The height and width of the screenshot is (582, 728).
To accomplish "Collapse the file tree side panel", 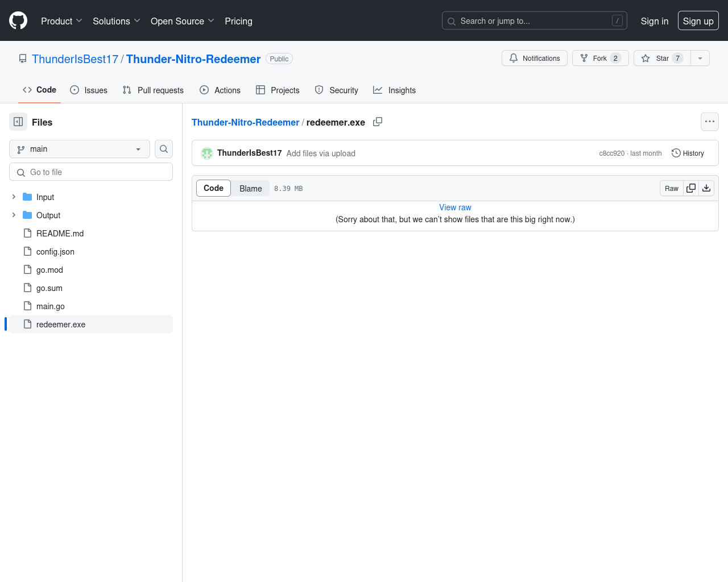I will tap(18, 122).
